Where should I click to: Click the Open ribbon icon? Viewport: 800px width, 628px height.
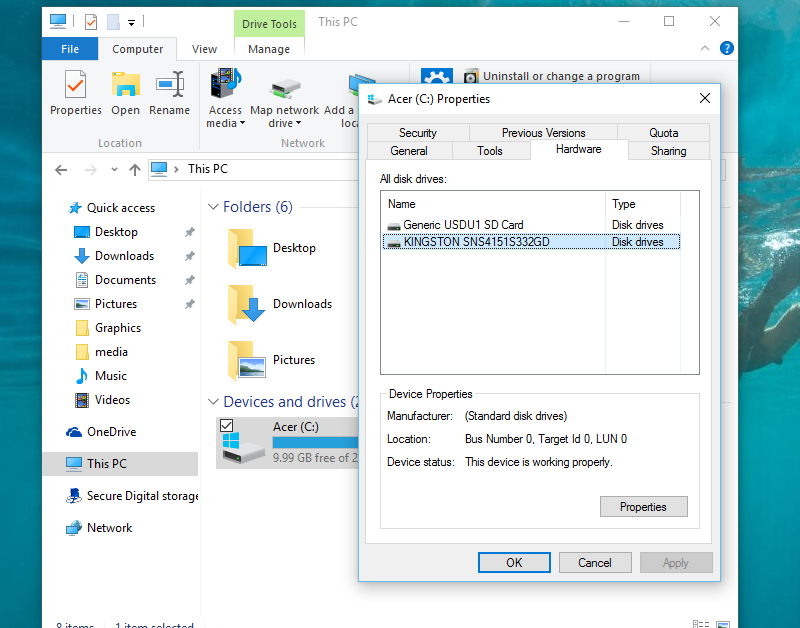pyautogui.click(x=125, y=85)
